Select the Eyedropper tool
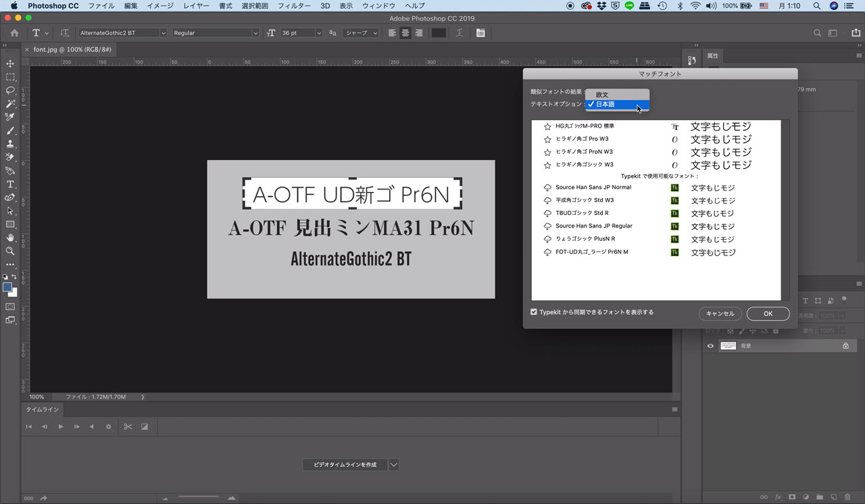 (x=10, y=117)
